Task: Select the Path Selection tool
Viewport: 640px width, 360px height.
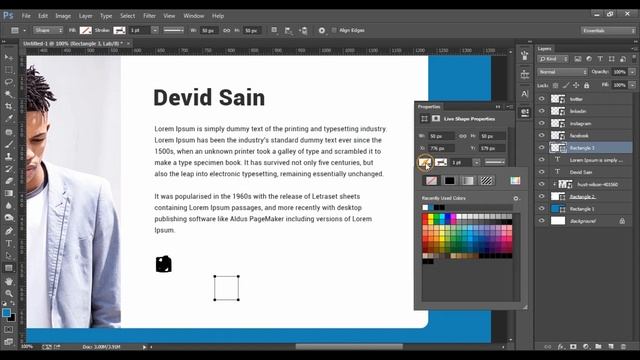Action: click(9, 256)
